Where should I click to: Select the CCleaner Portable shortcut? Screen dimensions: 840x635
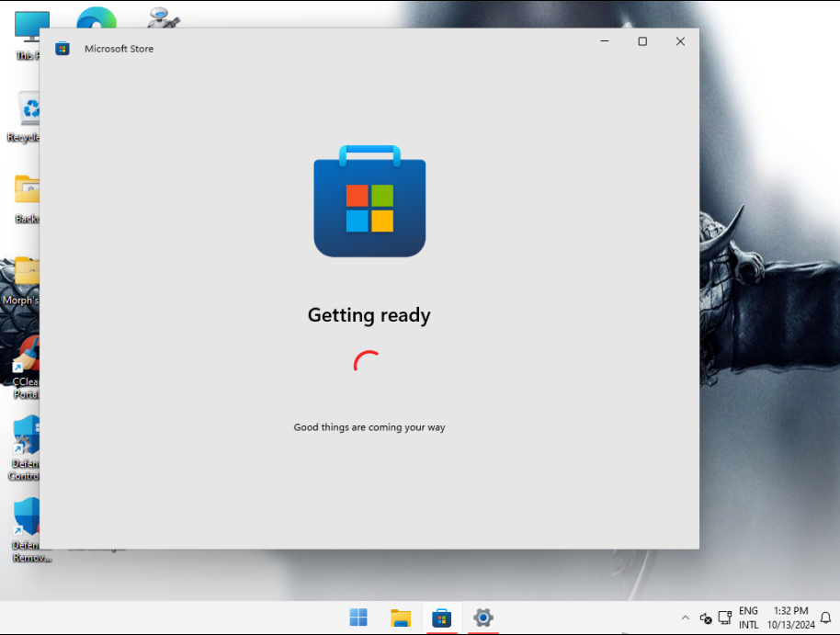26,367
